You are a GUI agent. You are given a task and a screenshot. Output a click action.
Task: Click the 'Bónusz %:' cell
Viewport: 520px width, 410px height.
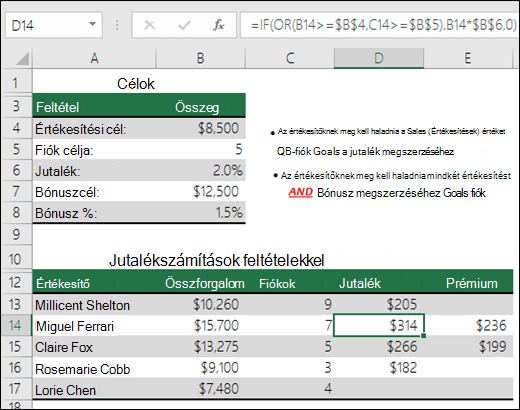[x=94, y=213]
